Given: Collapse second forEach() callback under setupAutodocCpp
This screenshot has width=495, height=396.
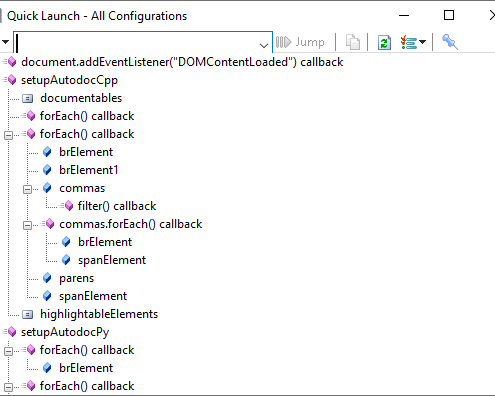Looking at the screenshot, I should point(8,135).
